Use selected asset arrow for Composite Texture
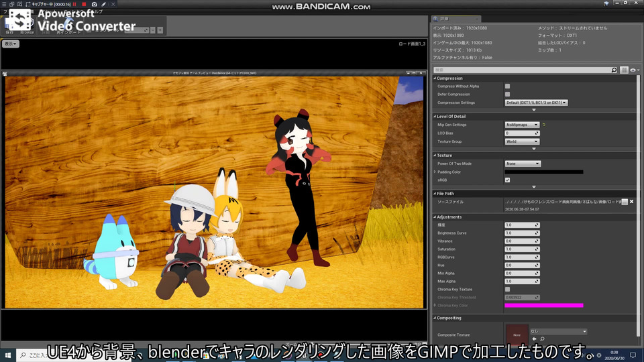 coord(534,339)
